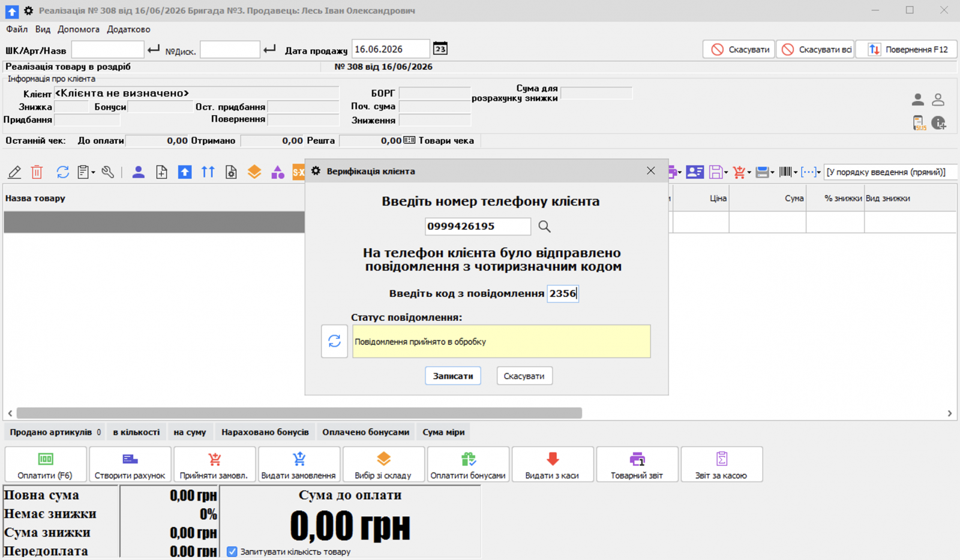Screen dimensions: 960x560
Task: Open dropdown arrow next to floppy save icon
Action: click(726, 173)
